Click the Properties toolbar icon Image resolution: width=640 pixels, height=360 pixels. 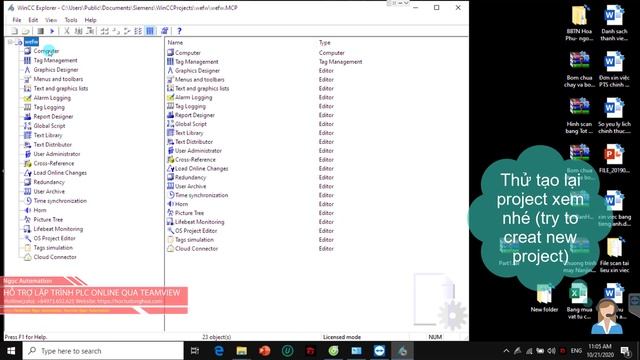[164, 31]
